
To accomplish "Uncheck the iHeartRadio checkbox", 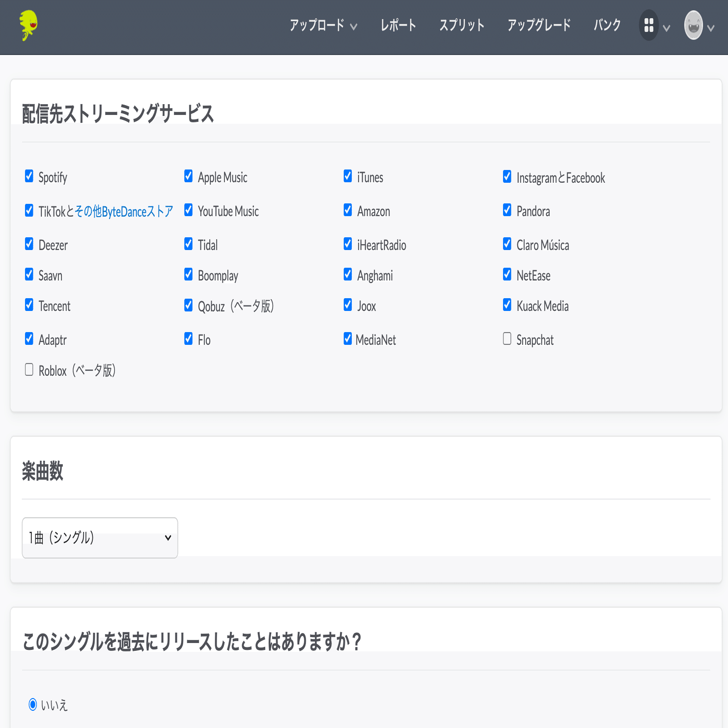I will pos(348,244).
